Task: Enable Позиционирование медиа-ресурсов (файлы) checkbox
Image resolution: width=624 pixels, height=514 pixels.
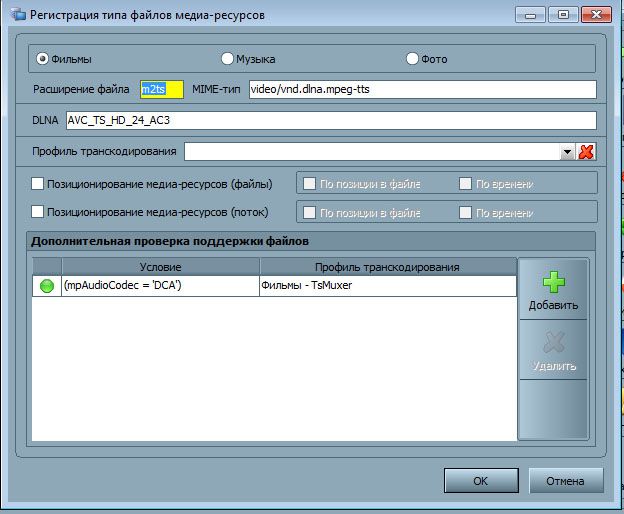Action: coord(38,184)
